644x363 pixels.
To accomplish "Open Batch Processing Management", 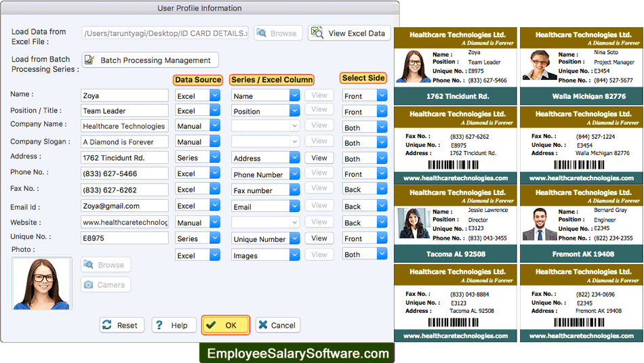I will click(x=150, y=60).
